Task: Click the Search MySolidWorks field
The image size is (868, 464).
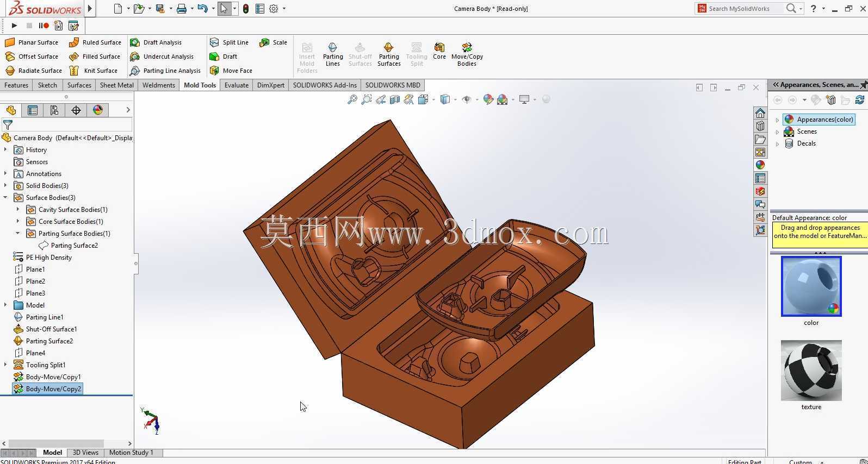Action: click(x=745, y=9)
